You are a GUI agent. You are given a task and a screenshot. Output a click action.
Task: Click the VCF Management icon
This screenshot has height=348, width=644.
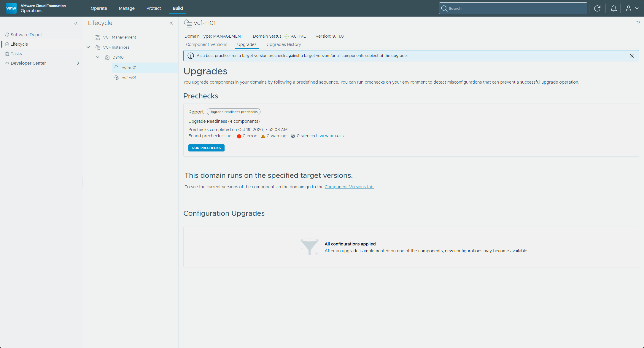[98, 37]
